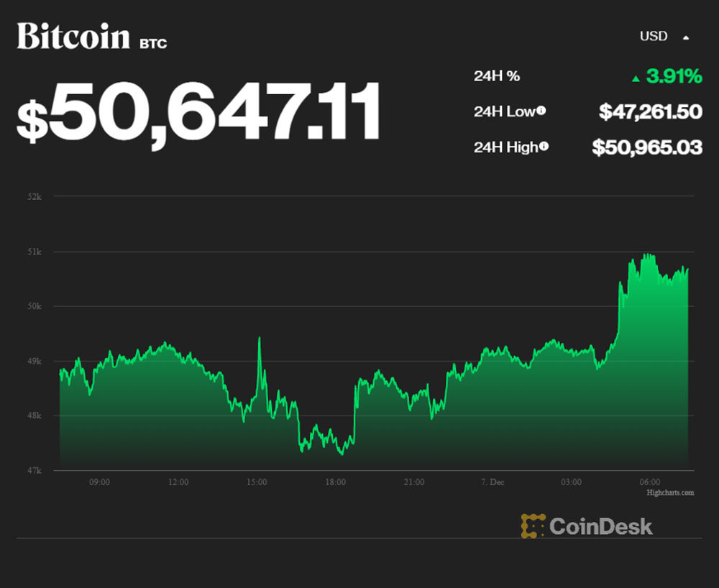Click the 24H High value $50,965.03
This screenshot has height=588, width=719.
coord(647,147)
